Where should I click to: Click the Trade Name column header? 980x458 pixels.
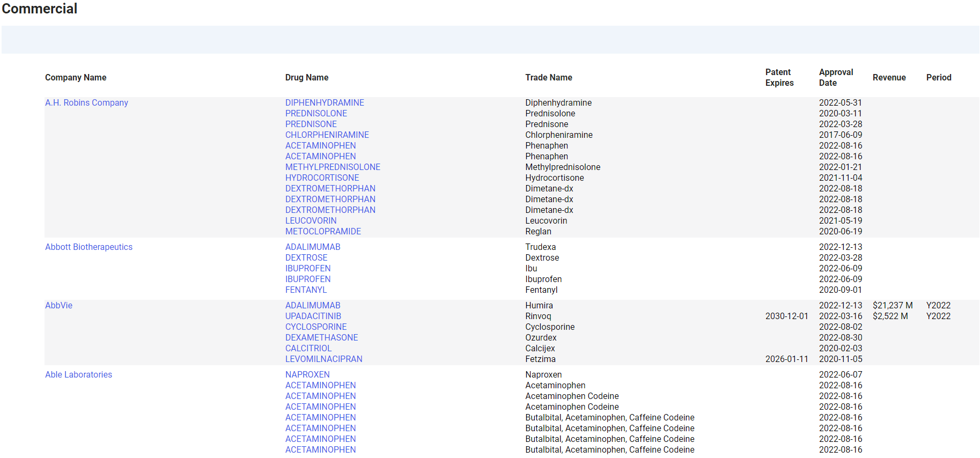(x=549, y=77)
